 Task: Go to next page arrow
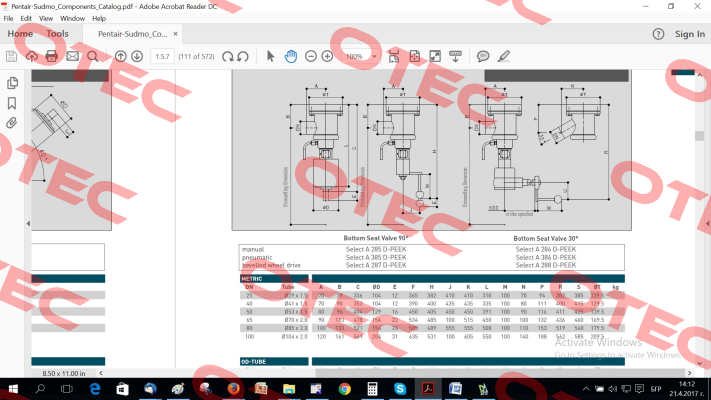[137, 56]
